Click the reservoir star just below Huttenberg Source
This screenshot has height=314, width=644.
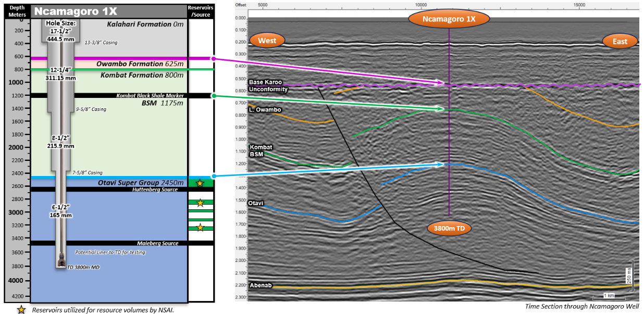pyautogui.click(x=200, y=203)
